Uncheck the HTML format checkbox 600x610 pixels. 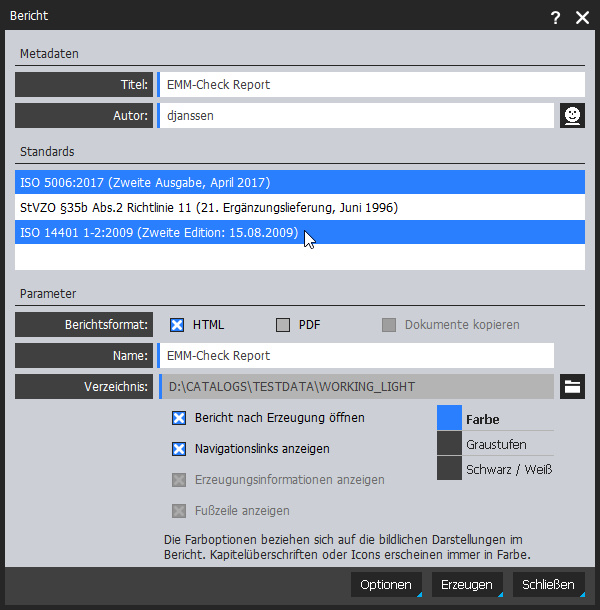(177, 325)
